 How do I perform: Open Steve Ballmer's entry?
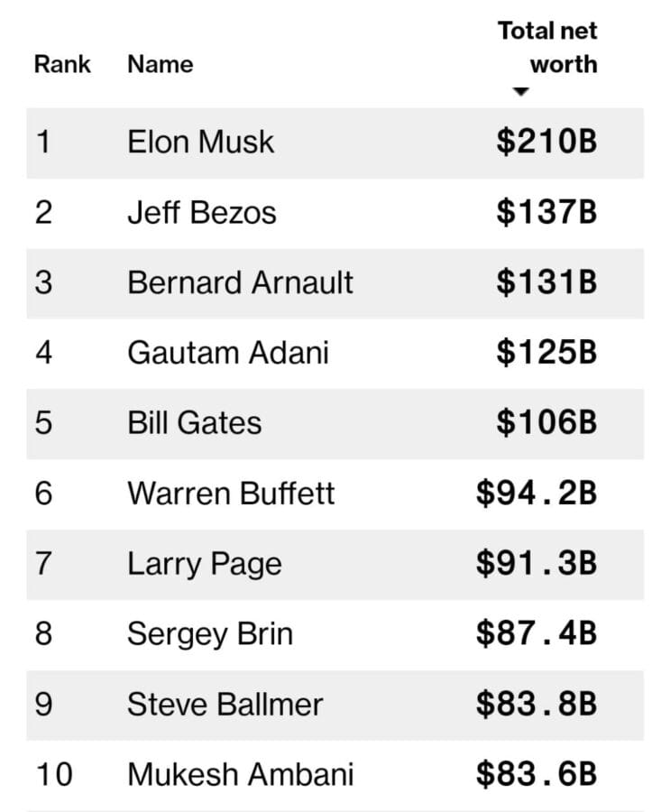coord(225,705)
